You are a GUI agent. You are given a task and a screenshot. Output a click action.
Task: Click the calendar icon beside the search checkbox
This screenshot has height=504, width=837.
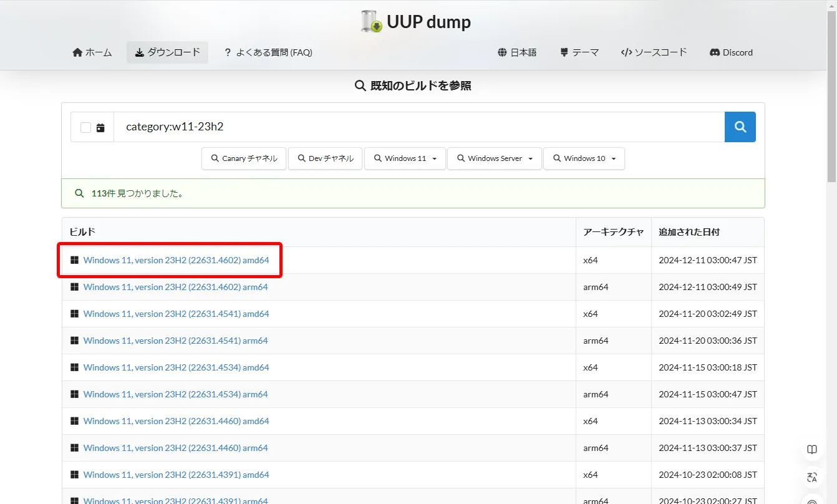100,128
